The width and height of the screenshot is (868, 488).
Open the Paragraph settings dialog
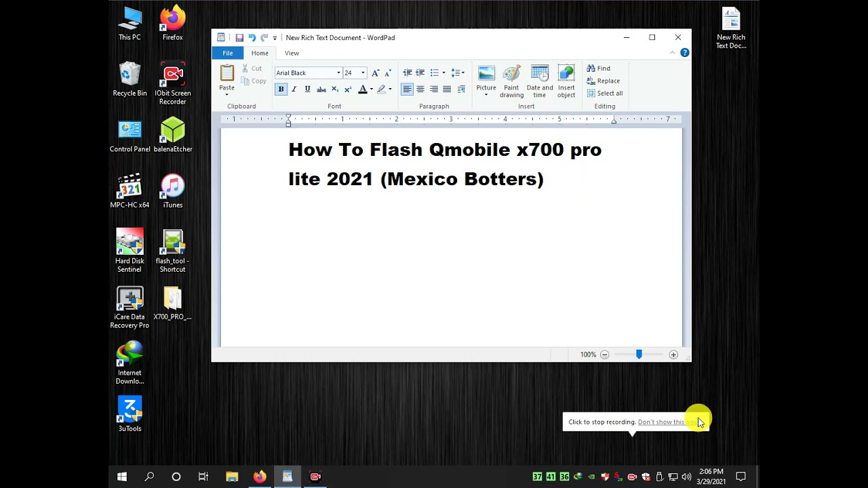coord(461,89)
